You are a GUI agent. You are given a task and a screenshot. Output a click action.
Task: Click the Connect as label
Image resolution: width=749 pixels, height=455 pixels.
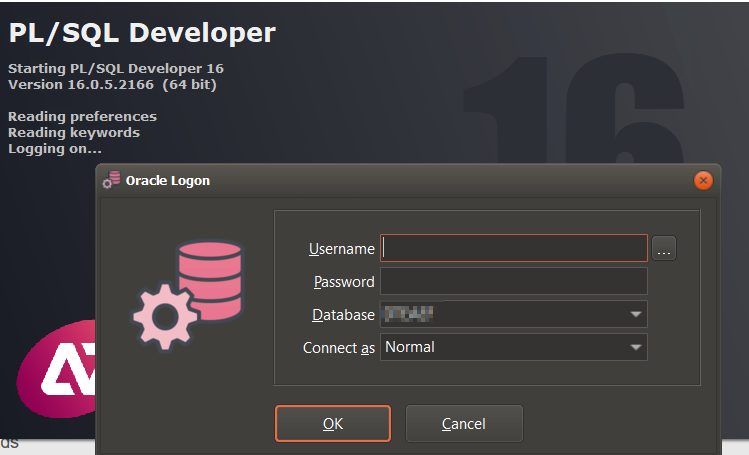339,348
